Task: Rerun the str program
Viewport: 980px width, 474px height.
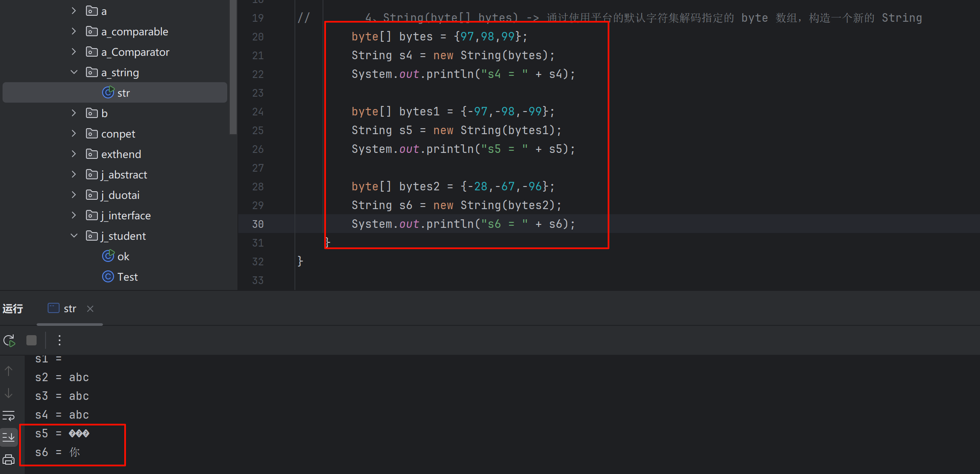Action: [x=9, y=340]
